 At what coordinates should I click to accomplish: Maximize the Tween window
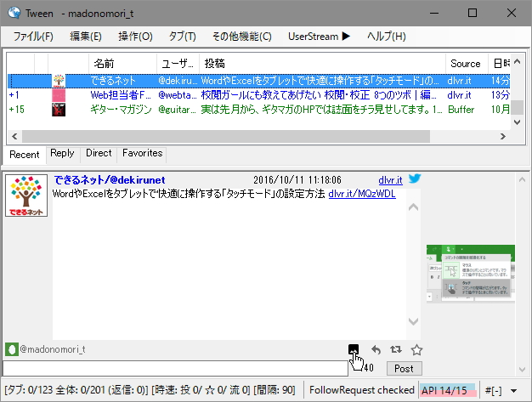[x=473, y=13]
